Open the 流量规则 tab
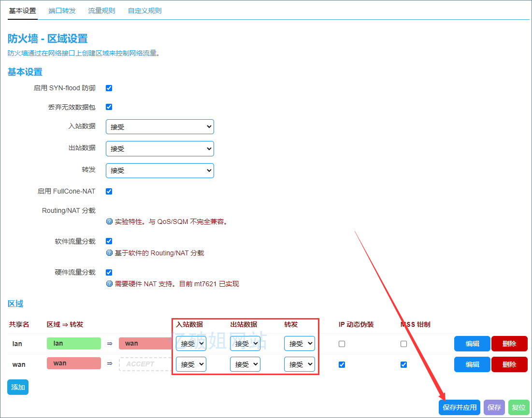The height and width of the screenshot is (418, 532). [101, 10]
